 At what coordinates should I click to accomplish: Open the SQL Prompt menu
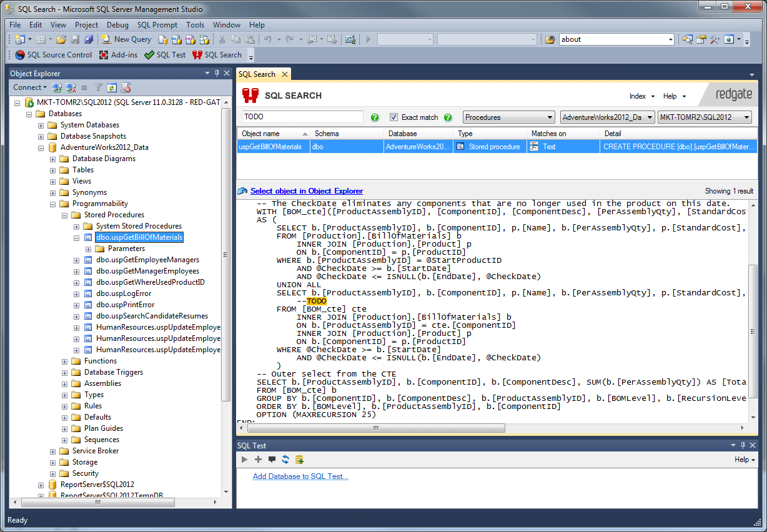pyautogui.click(x=157, y=25)
